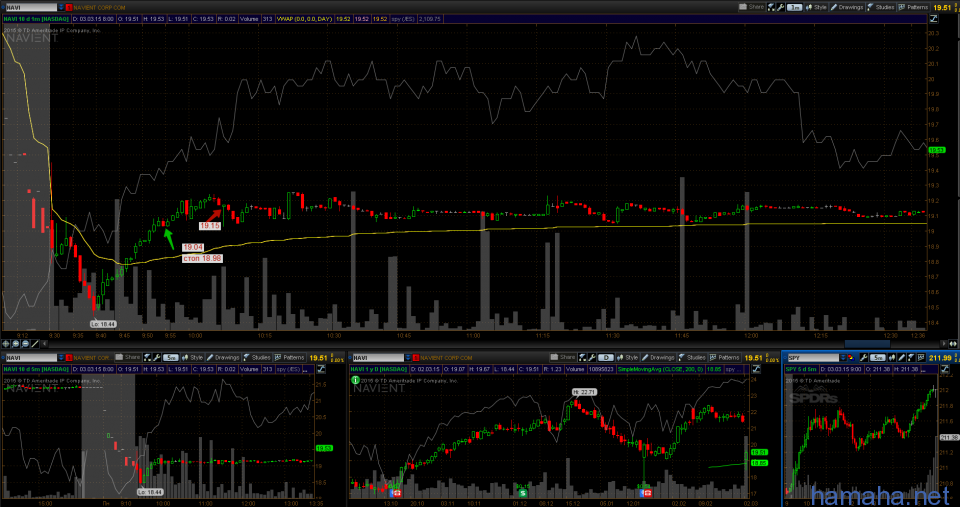Click Style candle icon in SPY chart

pyautogui.click(x=892, y=357)
